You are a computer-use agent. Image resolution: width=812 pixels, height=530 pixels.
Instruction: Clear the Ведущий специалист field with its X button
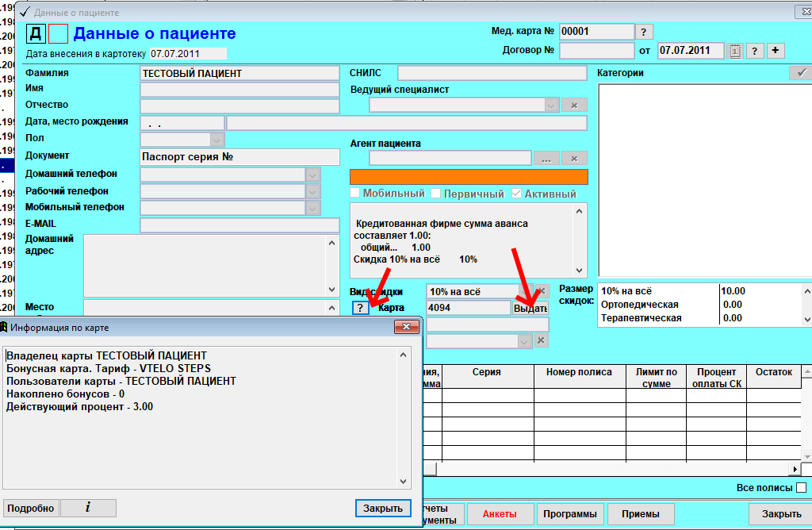pyautogui.click(x=574, y=105)
